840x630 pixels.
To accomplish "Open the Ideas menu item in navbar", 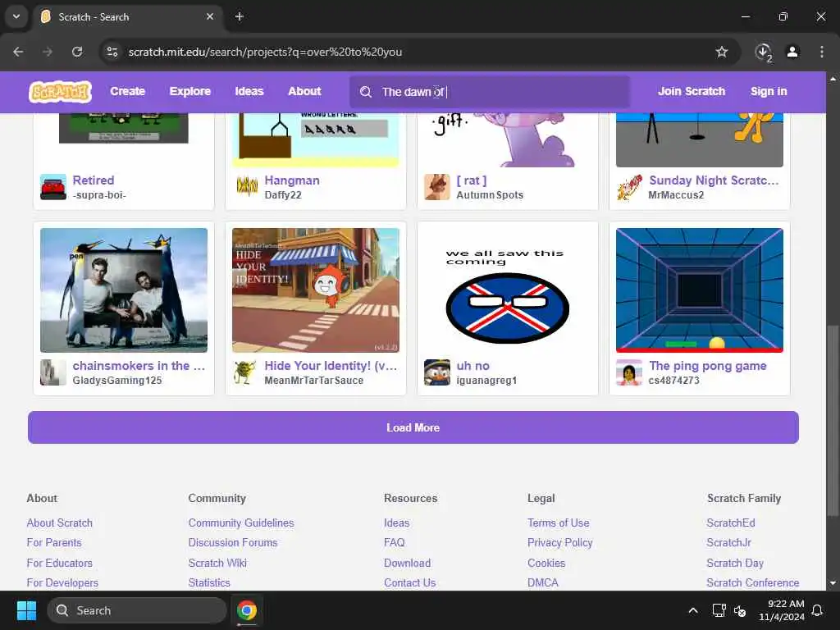I will [x=249, y=92].
